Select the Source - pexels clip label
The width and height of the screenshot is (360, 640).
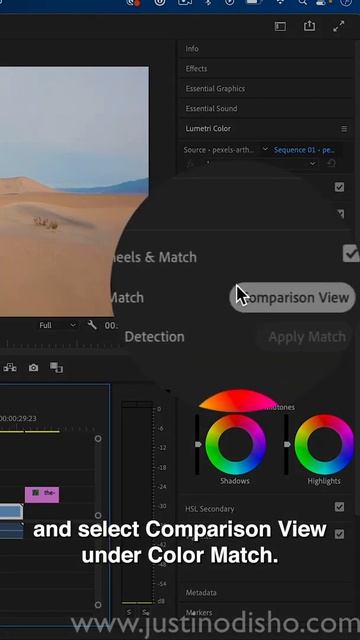tap(218, 150)
